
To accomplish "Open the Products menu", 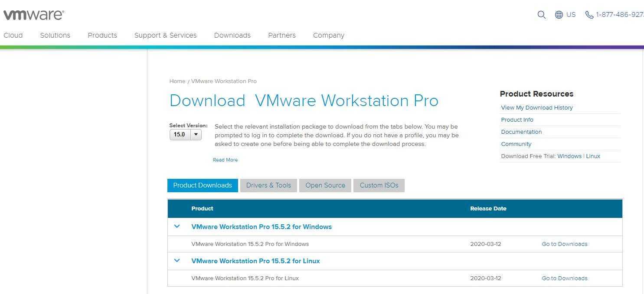I will (102, 36).
